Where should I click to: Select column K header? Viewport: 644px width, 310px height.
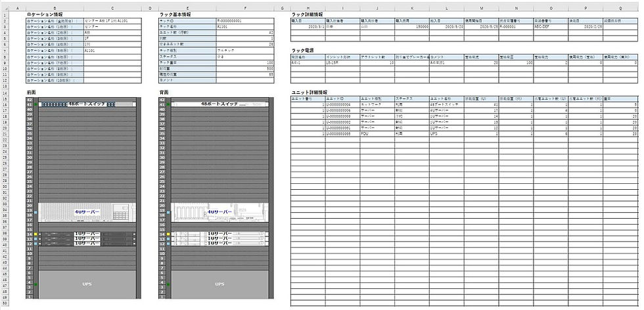412,8
